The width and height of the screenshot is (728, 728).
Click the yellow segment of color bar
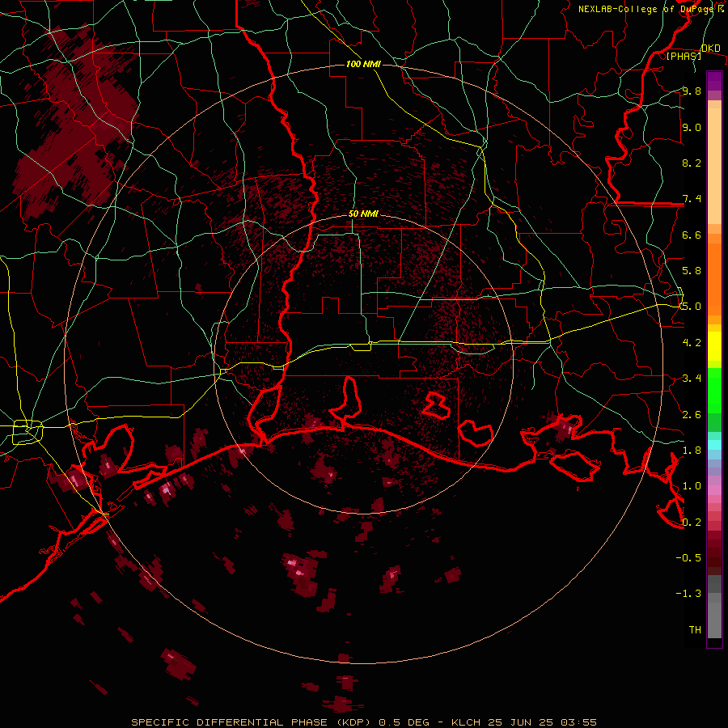pyautogui.click(x=714, y=346)
